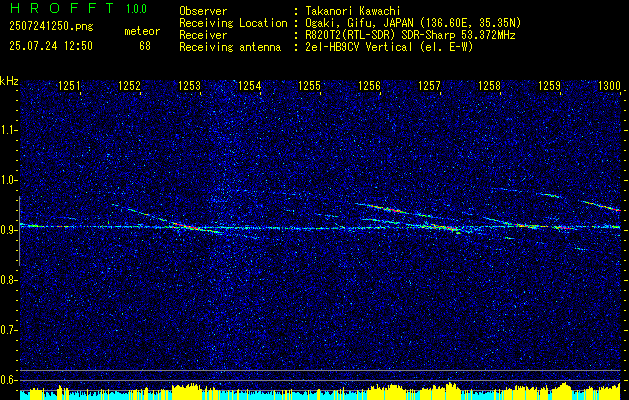Select the Receiving Location label
Viewport: 629px width, 400px height.
pyautogui.click(x=233, y=23)
